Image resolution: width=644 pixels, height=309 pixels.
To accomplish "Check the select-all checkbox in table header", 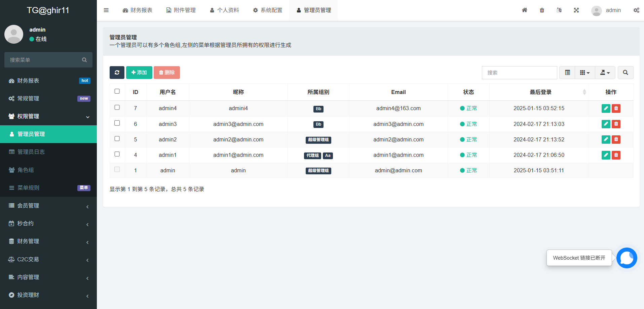I will point(117,91).
